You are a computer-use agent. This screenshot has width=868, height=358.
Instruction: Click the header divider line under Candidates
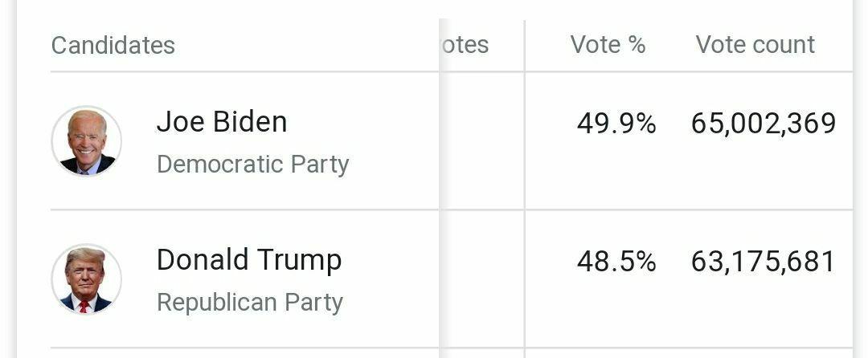[241, 71]
